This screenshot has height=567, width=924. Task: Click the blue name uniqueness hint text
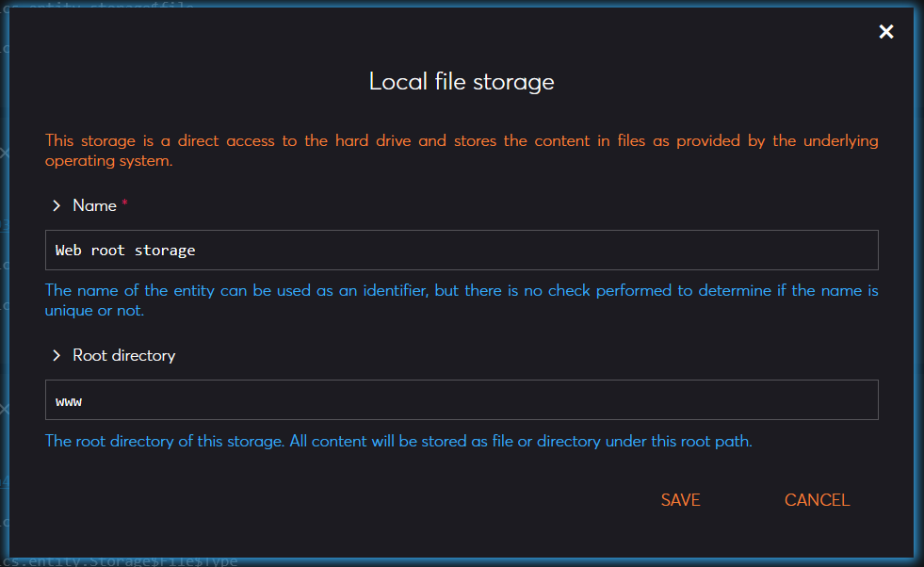point(462,300)
